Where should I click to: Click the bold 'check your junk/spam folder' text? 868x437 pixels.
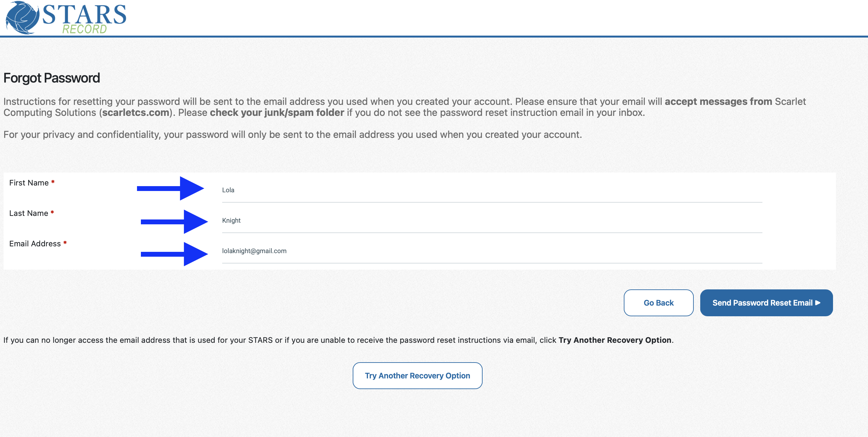click(277, 112)
